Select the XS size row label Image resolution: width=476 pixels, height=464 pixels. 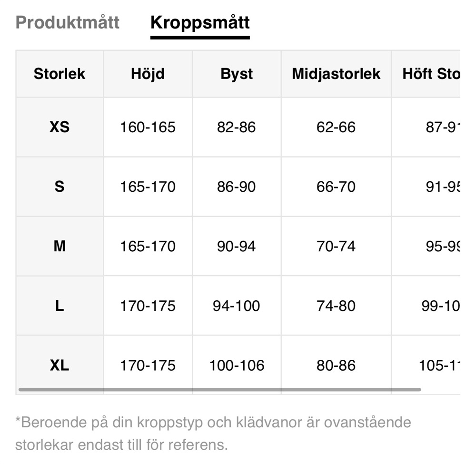[59, 127]
